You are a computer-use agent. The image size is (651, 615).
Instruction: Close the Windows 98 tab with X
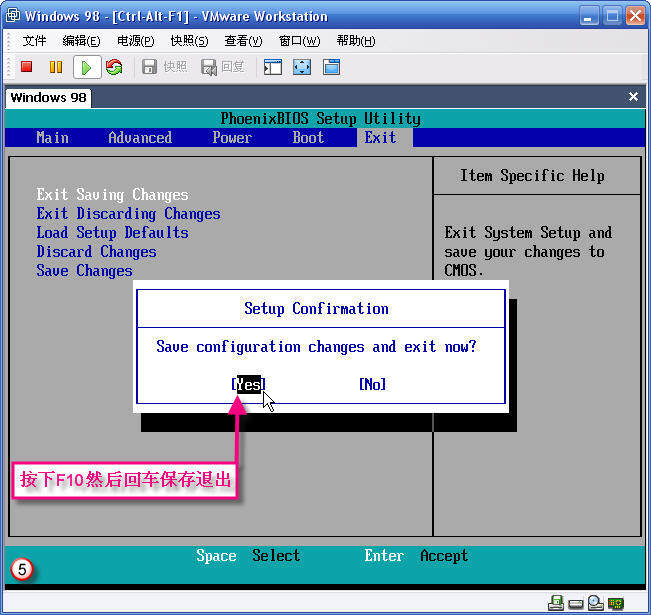coord(633,96)
